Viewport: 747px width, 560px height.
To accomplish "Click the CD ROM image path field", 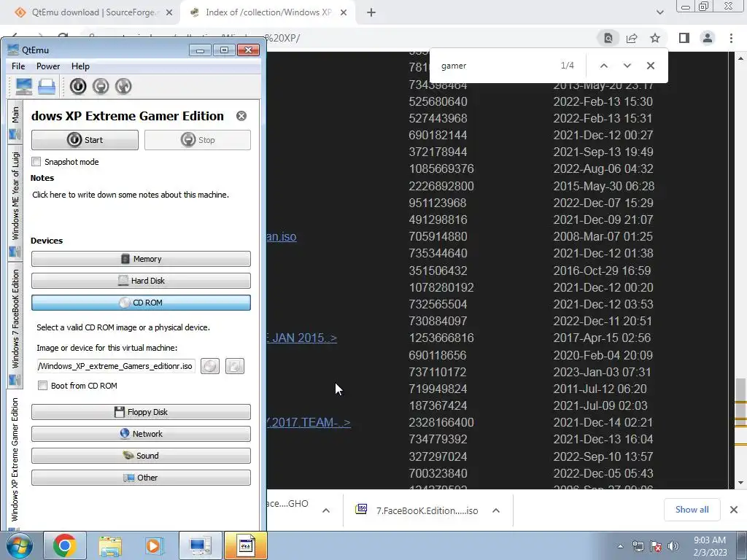I will tap(116, 366).
